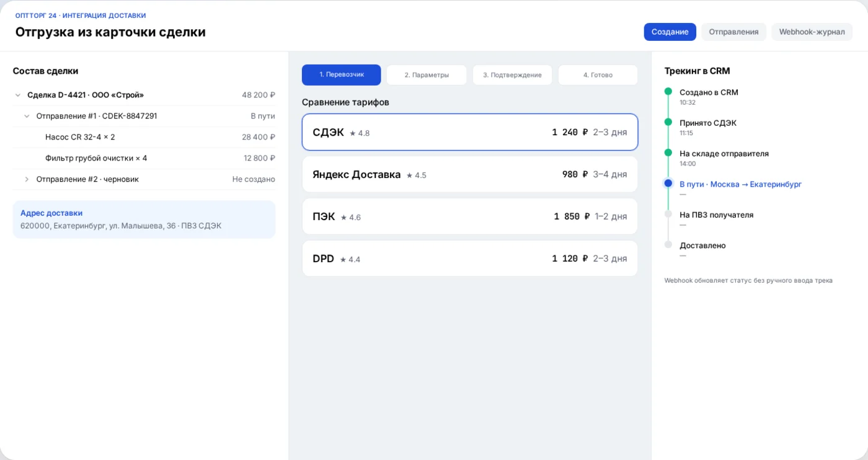This screenshot has height=460, width=868.
Task: Click the 12 800 ₽ filter price
Action: [259, 159]
